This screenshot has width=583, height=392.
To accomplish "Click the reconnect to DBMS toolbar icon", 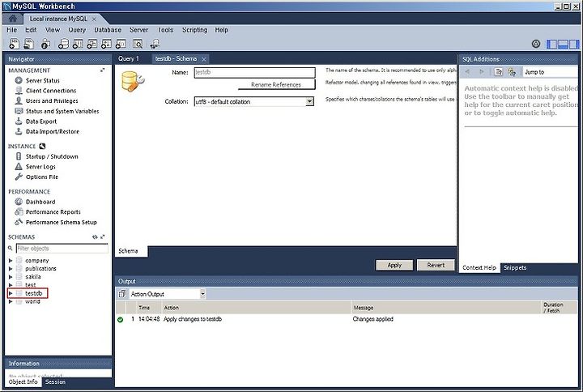I will point(155,44).
